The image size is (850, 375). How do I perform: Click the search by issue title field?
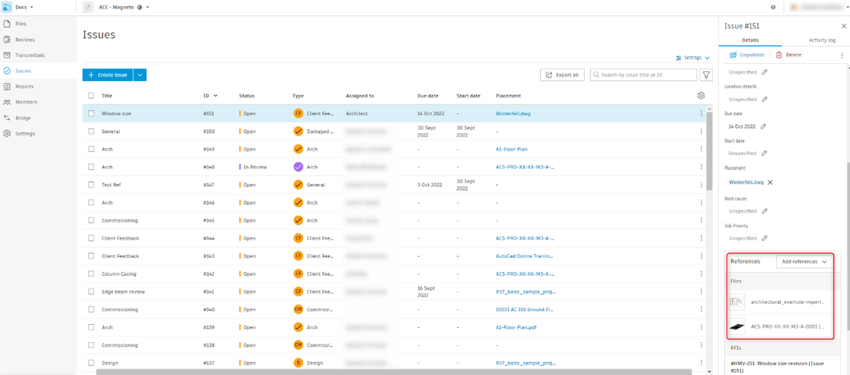click(643, 75)
